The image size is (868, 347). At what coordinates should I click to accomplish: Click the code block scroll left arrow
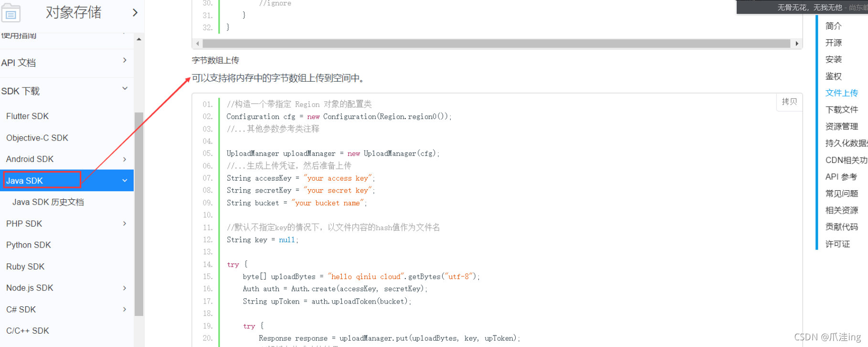pyautogui.click(x=197, y=43)
